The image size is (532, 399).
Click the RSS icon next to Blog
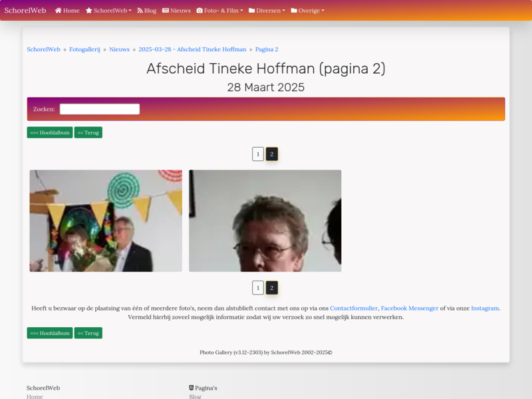[x=140, y=11]
